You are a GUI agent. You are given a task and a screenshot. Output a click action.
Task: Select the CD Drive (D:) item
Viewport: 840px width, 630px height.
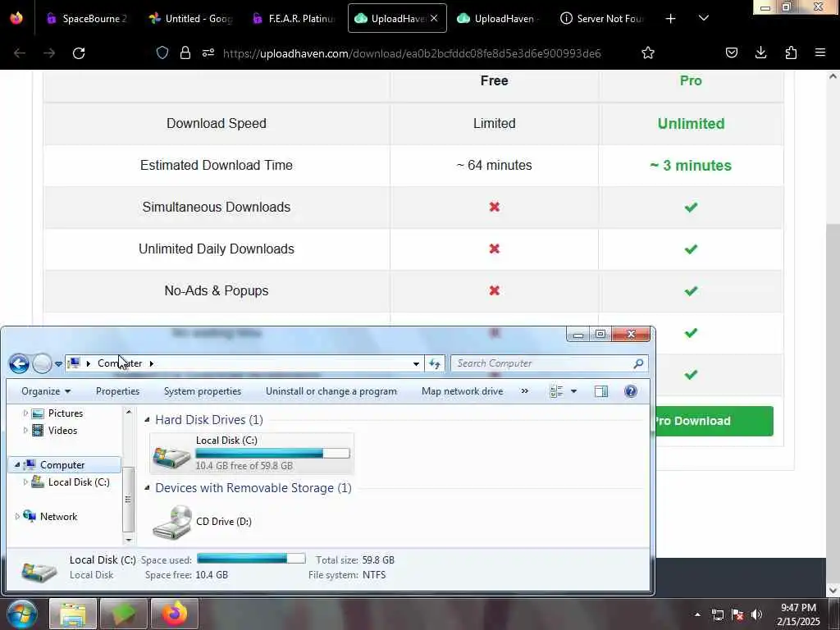(203, 521)
